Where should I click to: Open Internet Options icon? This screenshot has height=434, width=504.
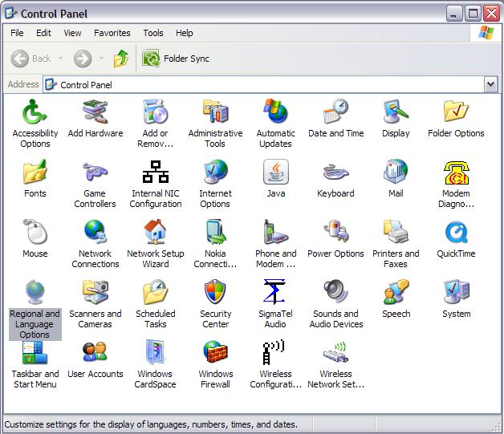[x=215, y=172]
